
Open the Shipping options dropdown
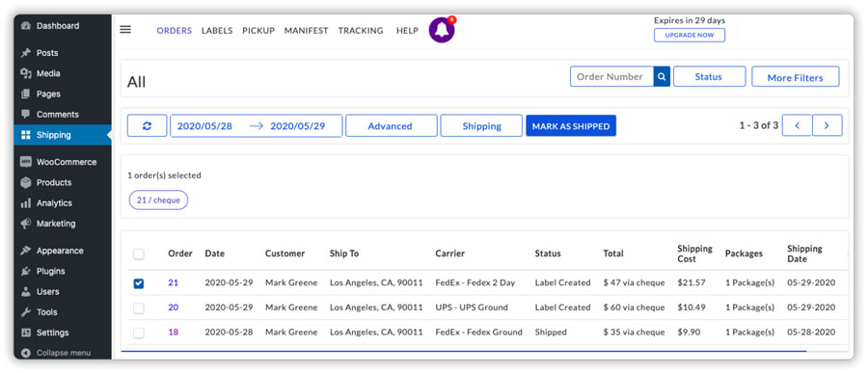tap(481, 125)
